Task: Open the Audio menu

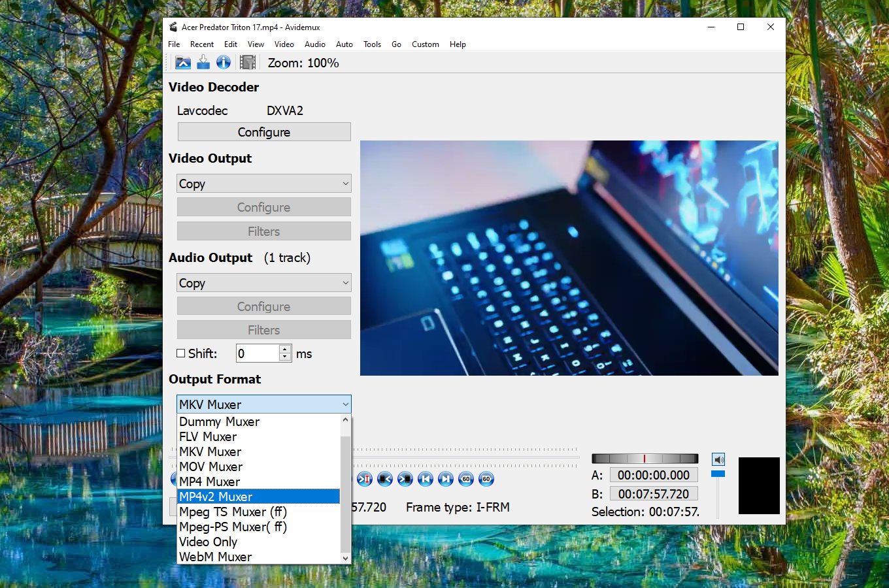Action: (x=315, y=44)
